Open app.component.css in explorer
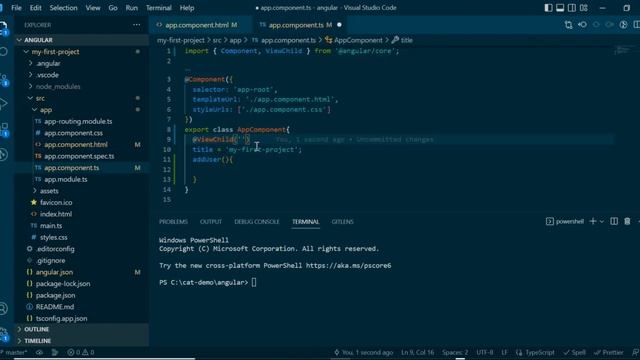 (x=73, y=133)
